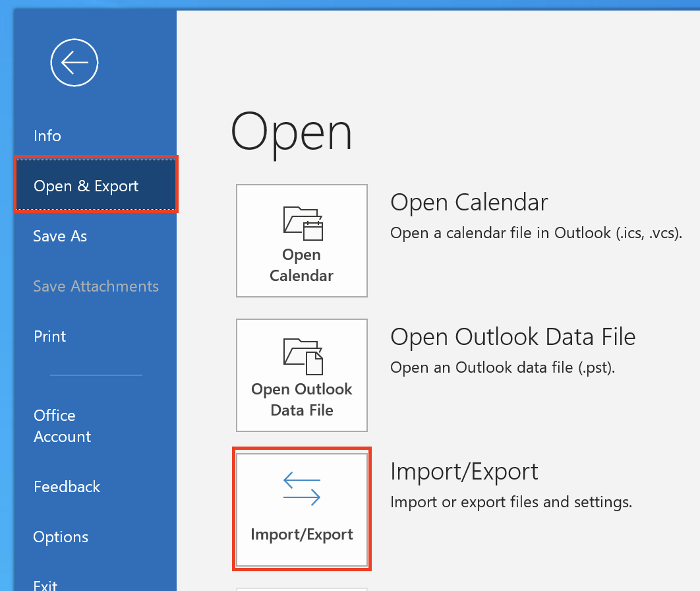Click the blue two-arrows Import/Export icon
Image resolution: width=700 pixels, height=591 pixels.
pos(302,489)
